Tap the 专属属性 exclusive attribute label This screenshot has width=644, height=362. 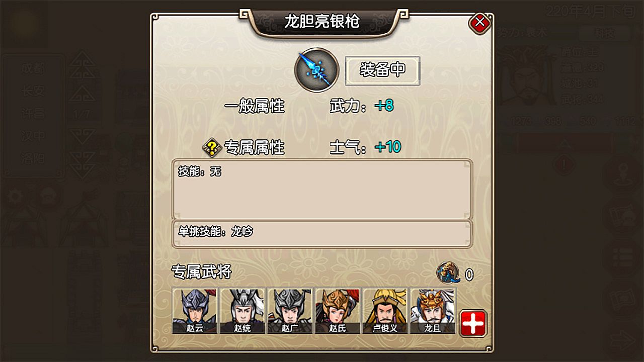(254, 148)
